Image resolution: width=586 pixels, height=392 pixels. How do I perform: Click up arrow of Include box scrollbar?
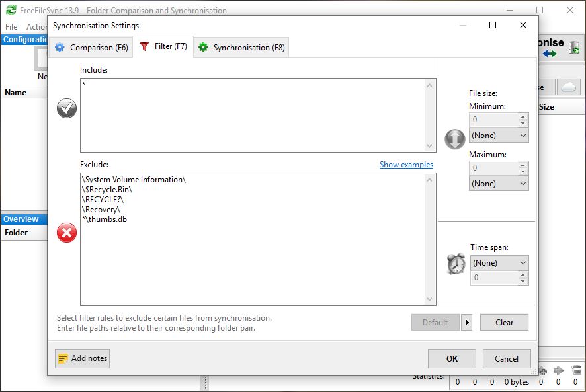(429, 85)
